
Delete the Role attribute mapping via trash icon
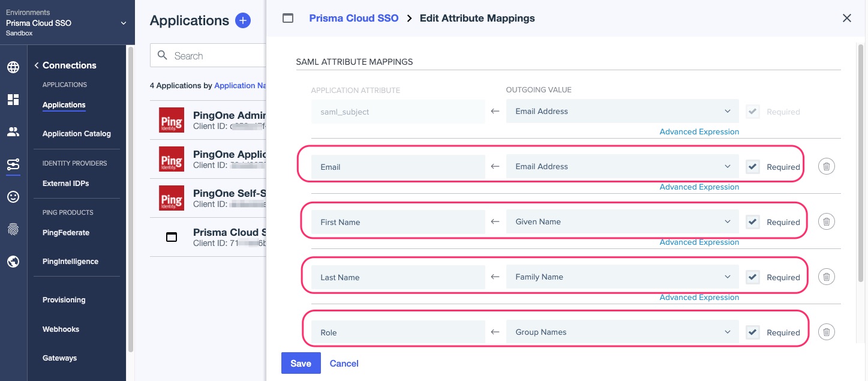(826, 332)
